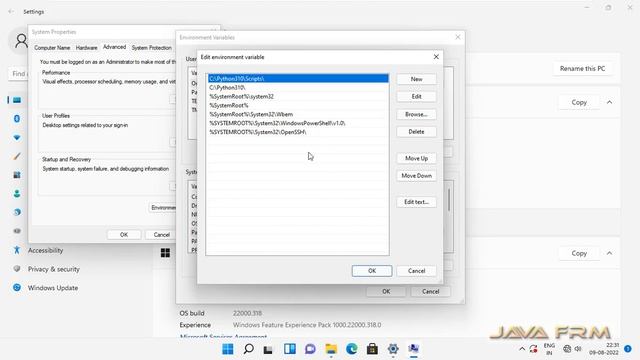The width and height of the screenshot is (640, 360).
Task: Open Computer Name tab in System Properties
Action: pyautogui.click(x=52, y=48)
